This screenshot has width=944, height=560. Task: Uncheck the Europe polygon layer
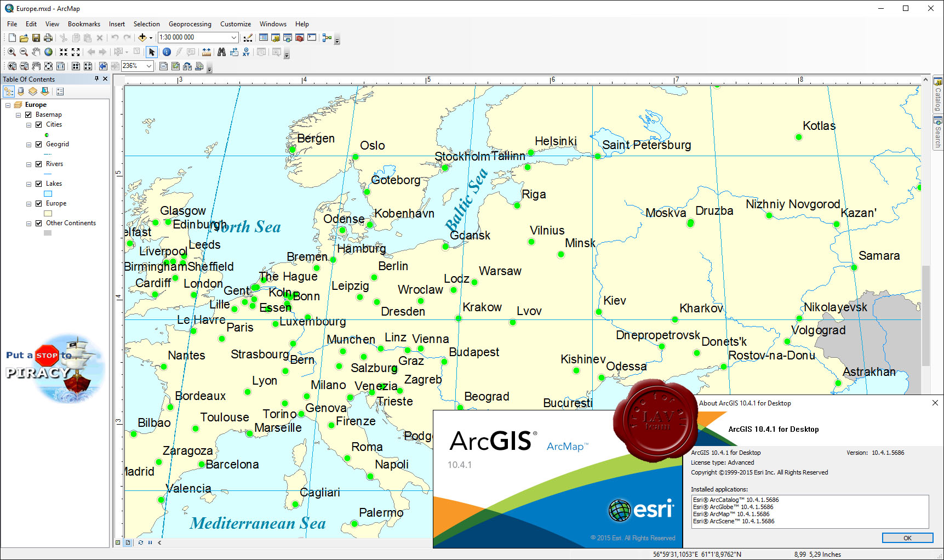[x=38, y=204]
